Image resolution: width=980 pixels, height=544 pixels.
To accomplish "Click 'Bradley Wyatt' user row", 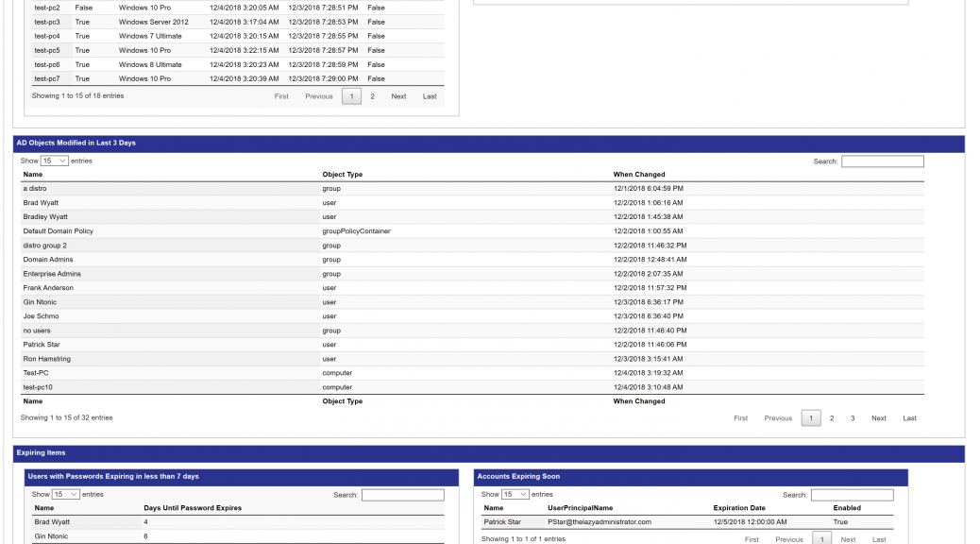I will click(472, 217).
